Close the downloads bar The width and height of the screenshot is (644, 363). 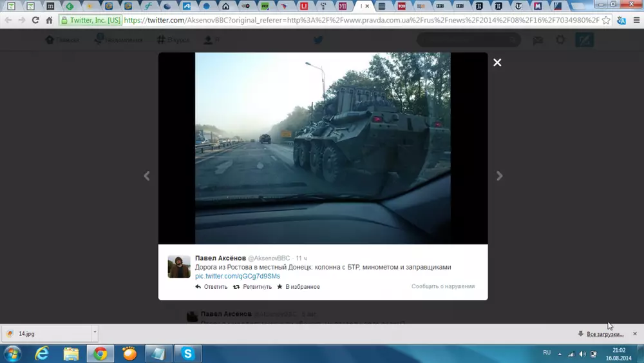pos(635,334)
